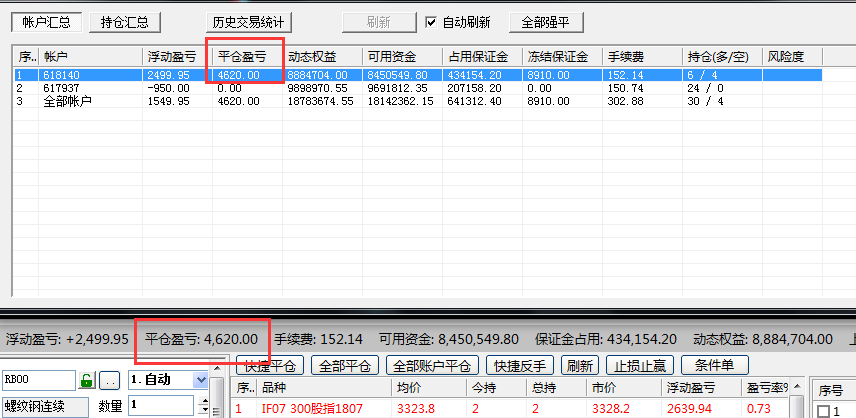Open the 条件单 button
This screenshot has width=856, height=418.
click(x=715, y=366)
